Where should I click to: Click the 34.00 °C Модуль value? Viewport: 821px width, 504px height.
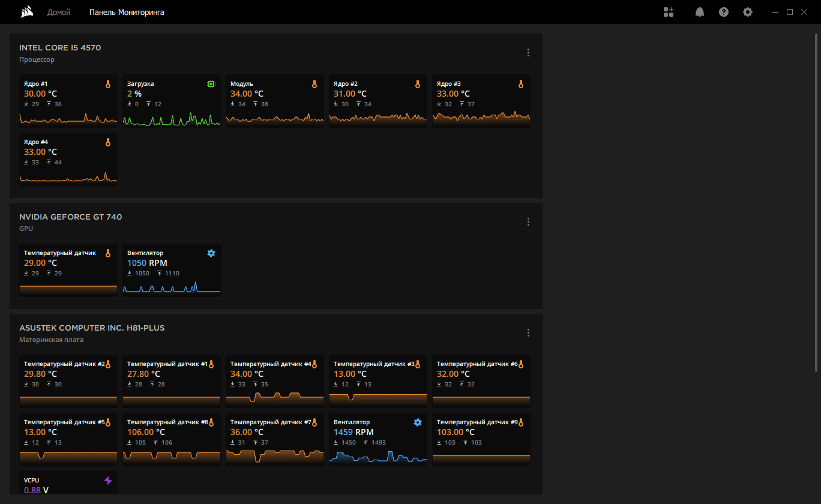tap(247, 94)
